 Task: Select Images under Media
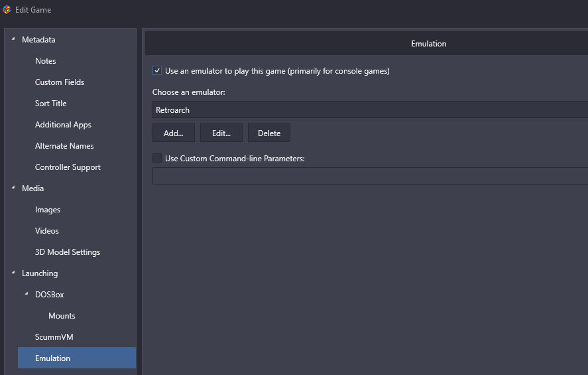48,210
